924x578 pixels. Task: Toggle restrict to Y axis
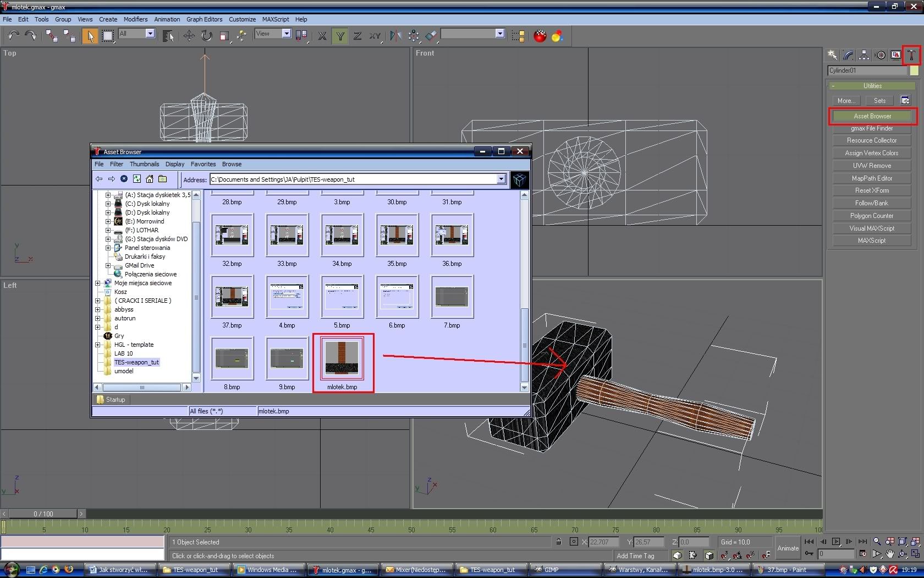pos(340,36)
